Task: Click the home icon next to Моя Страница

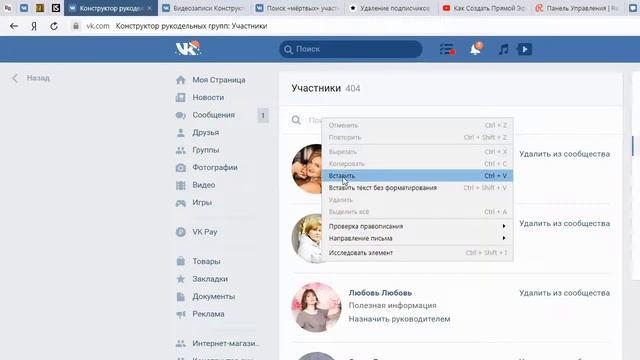Action: (181, 80)
